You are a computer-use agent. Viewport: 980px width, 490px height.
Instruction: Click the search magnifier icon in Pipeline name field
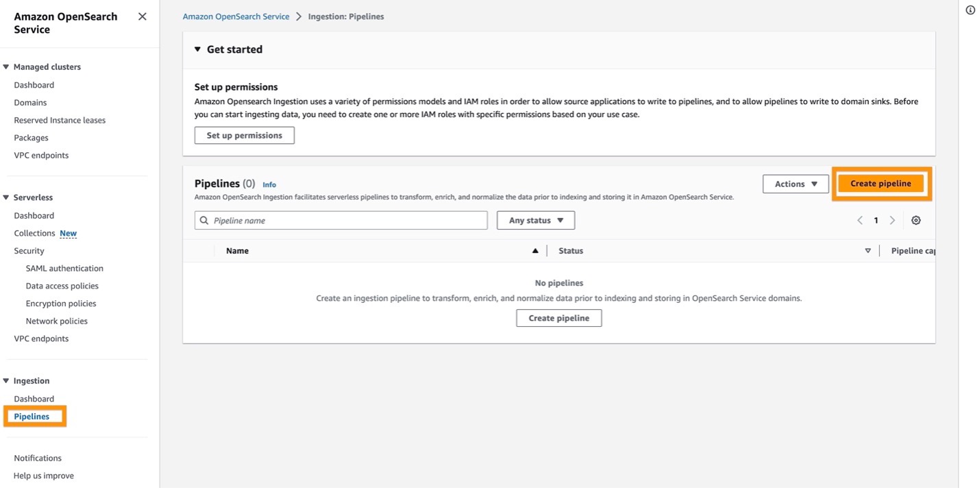pyautogui.click(x=204, y=221)
